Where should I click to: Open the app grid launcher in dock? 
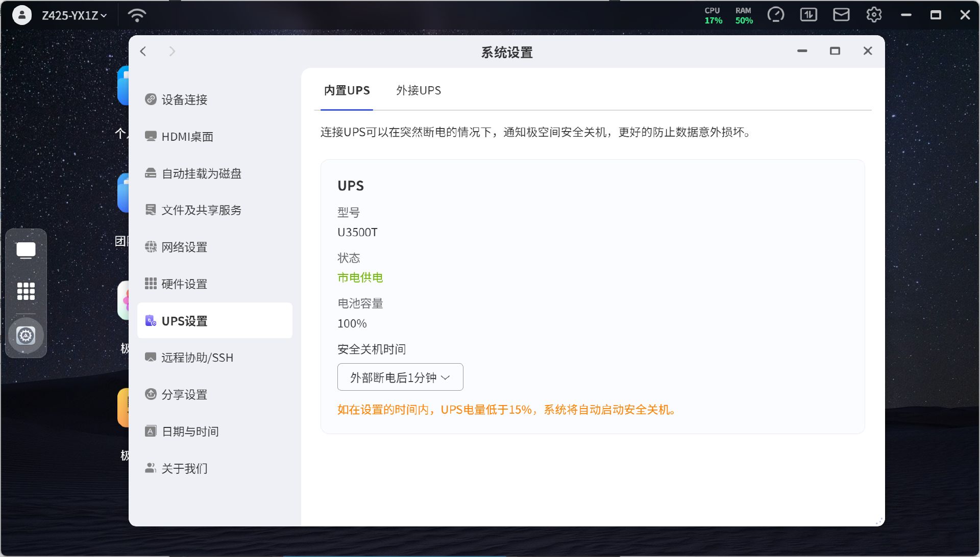(26, 291)
